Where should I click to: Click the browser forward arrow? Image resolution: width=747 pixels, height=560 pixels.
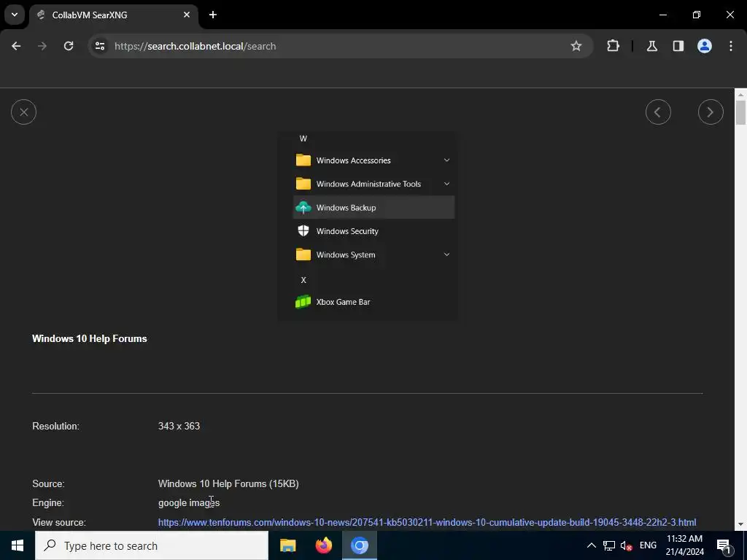tap(42, 46)
